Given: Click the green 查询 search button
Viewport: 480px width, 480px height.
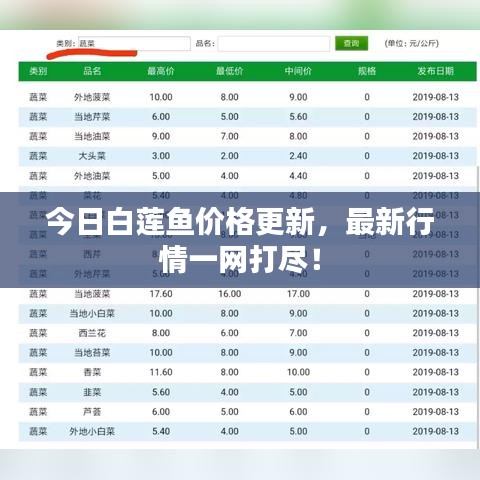Looking at the screenshot, I should pyautogui.click(x=351, y=43).
